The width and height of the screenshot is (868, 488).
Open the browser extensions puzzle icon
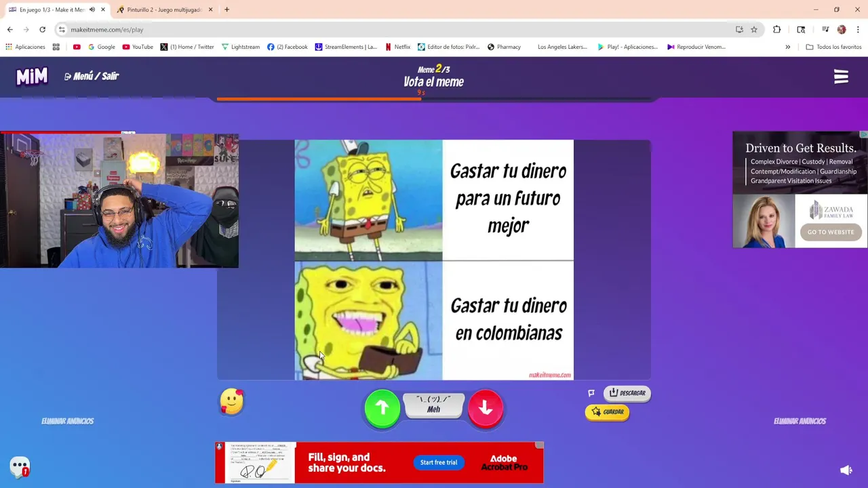[776, 30]
